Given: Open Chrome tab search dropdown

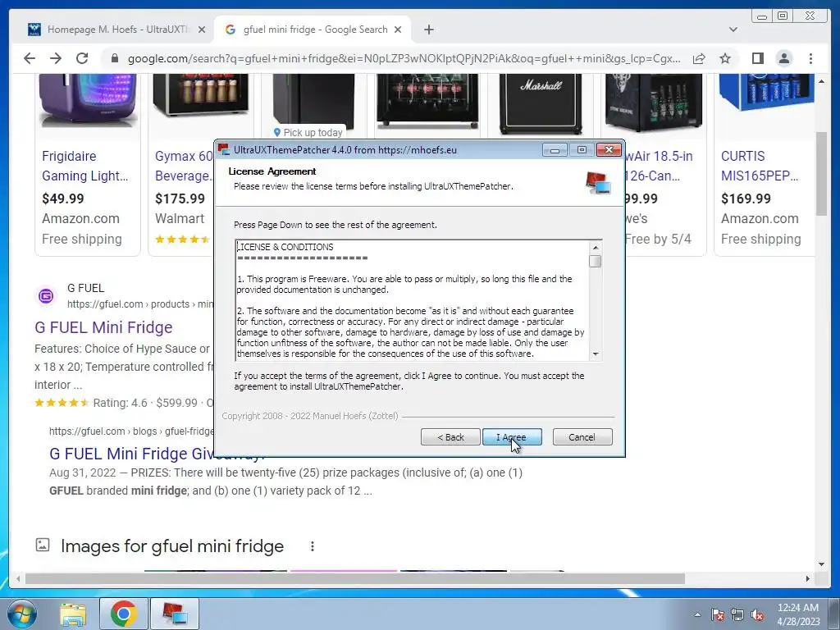Looking at the screenshot, I should (733, 30).
